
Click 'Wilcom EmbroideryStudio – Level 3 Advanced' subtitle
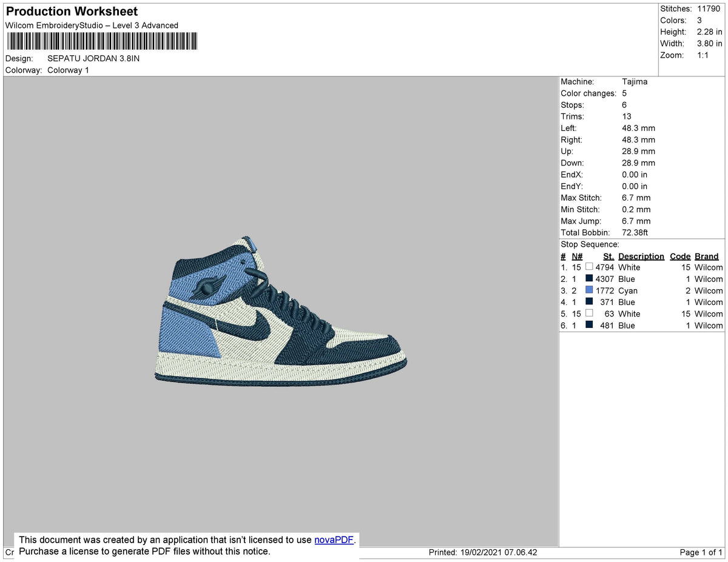point(92,25)
